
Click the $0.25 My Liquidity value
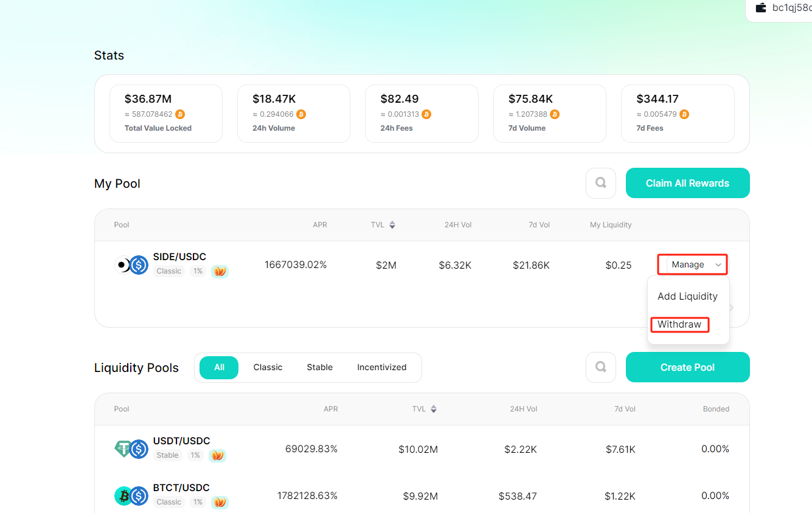pyautogui.click(x=619, y=265)
